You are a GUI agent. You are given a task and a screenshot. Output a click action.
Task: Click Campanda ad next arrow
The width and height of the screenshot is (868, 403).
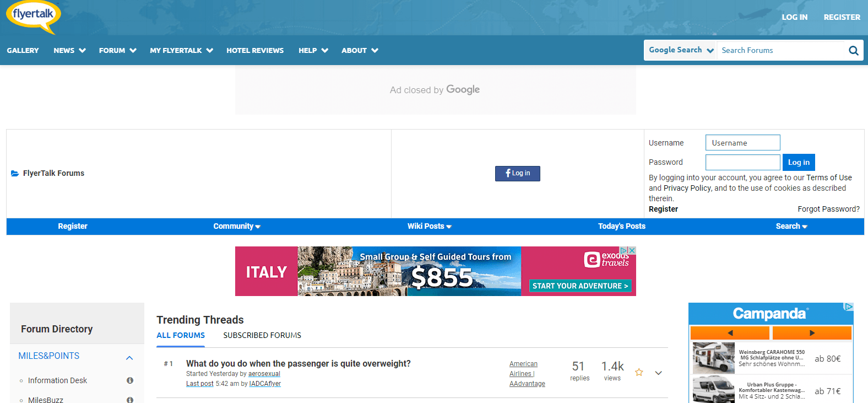812,333
